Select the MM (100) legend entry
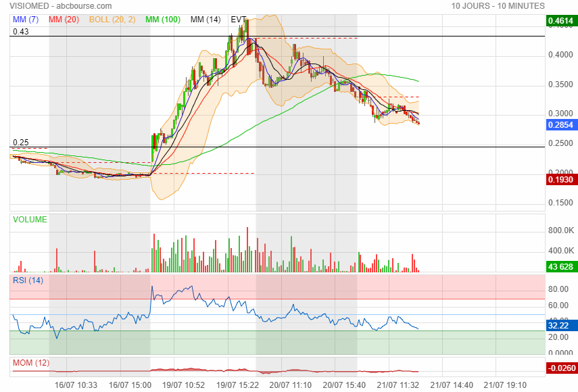The width and height of the screenshot is (578, 392). click(x=163, y=20)
